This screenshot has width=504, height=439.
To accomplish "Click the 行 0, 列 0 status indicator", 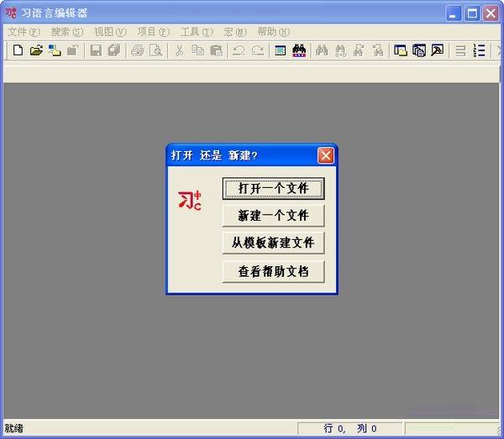I will point(349,428).
